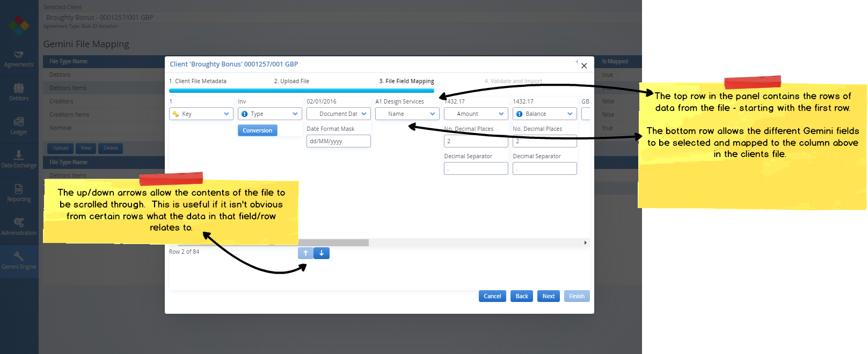
Task: Open the Document Date mapping dropdown
Action: (x=339, y=114)
